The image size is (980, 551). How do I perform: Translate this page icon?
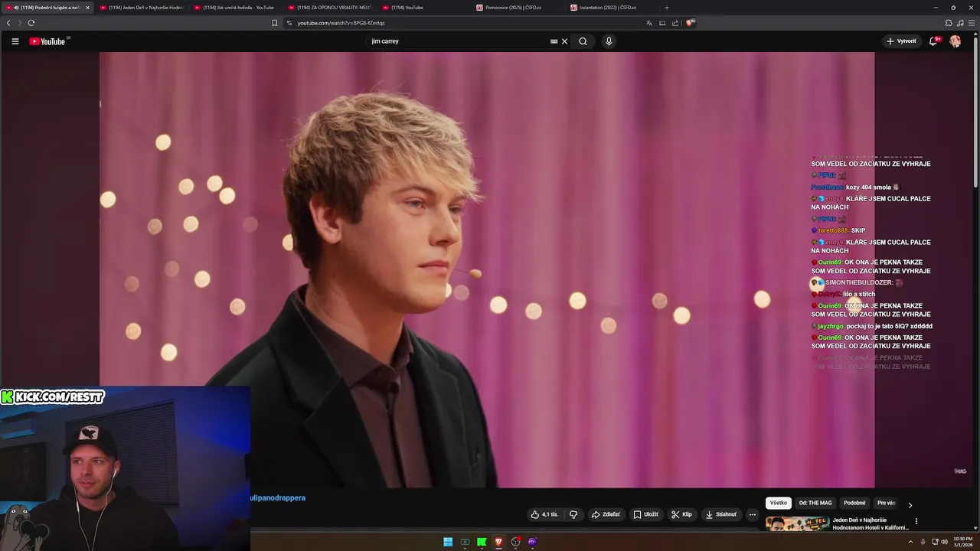click(649, 23)
